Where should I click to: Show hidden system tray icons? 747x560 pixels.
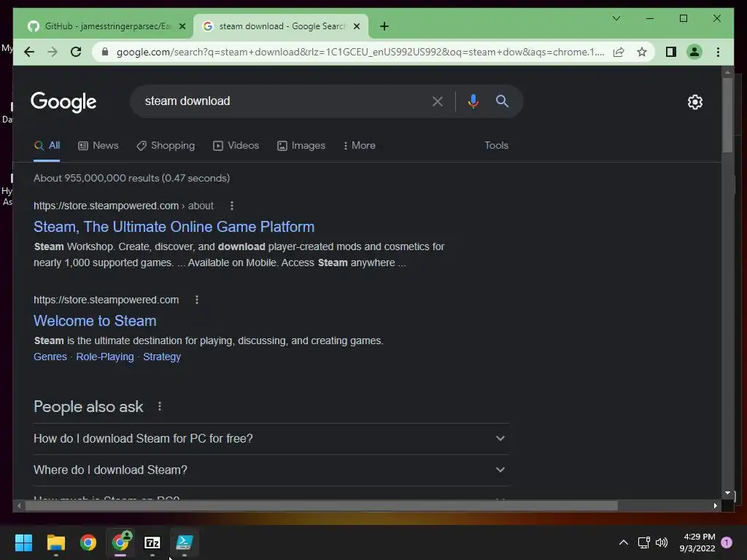[x=623, y=542]
